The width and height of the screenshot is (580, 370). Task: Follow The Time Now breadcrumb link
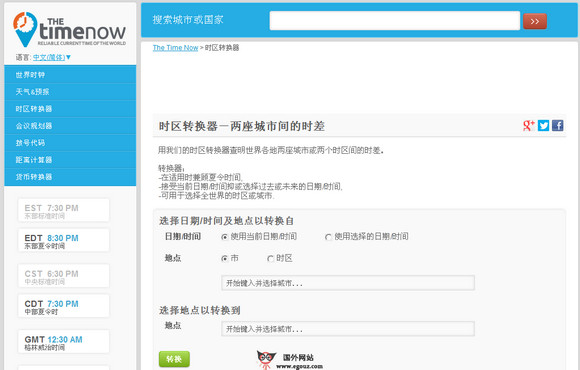point(175,48)
